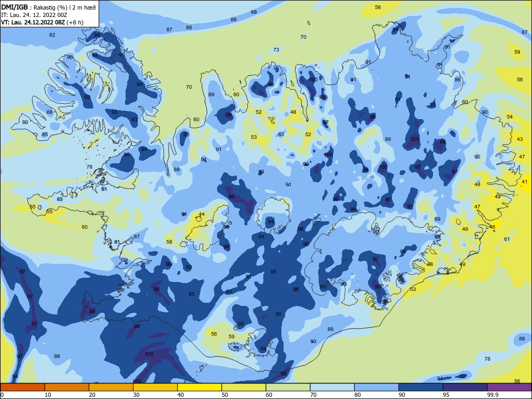Choose the 50–60 pale yellow legend swatch

click(244, 387)
